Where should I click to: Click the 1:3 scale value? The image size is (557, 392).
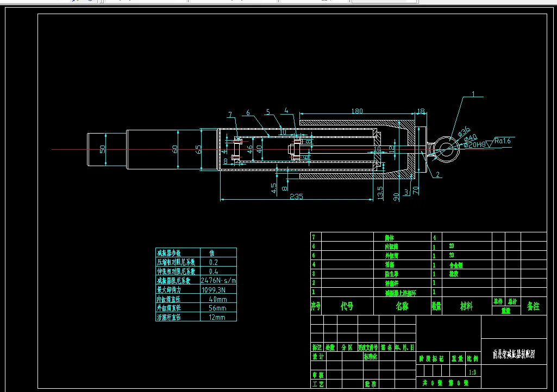472,372
